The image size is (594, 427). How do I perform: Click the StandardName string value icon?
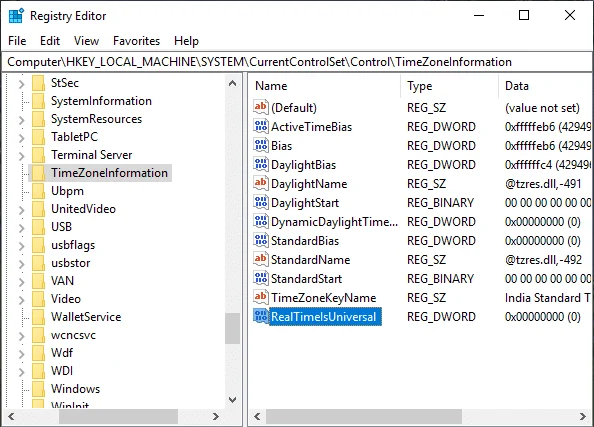tap(261, 259)
